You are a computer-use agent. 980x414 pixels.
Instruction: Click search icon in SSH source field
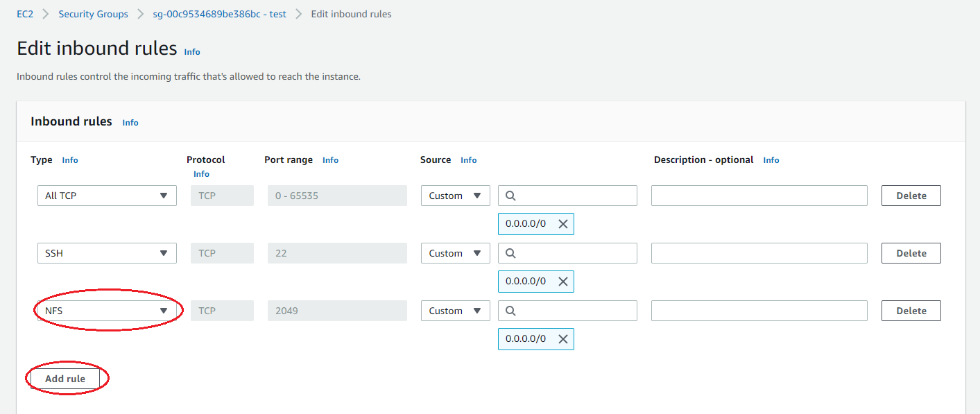pyautogui.click(x=510, y=253)
